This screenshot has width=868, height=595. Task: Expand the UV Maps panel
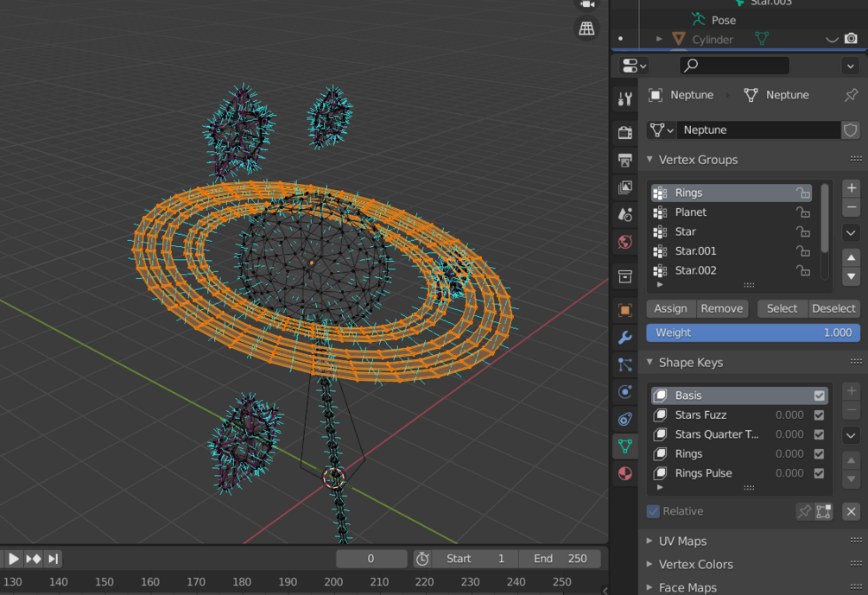(x=649, y=541)
